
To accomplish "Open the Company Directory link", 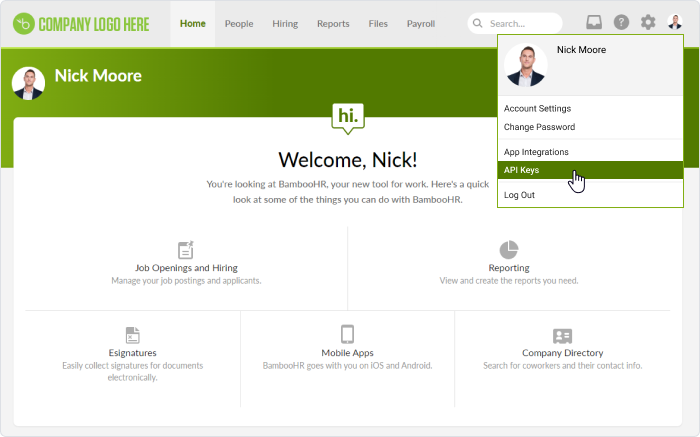I will click(562, 353).
